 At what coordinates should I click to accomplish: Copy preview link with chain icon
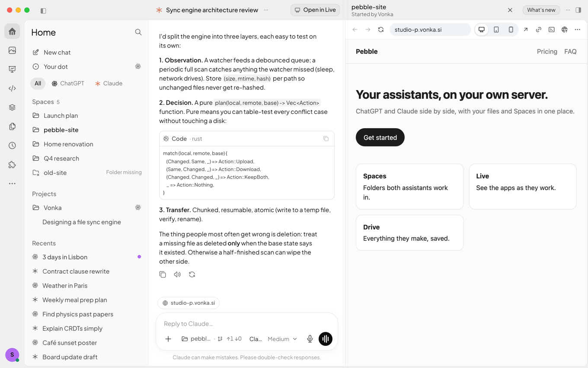[x=539, y=29]
